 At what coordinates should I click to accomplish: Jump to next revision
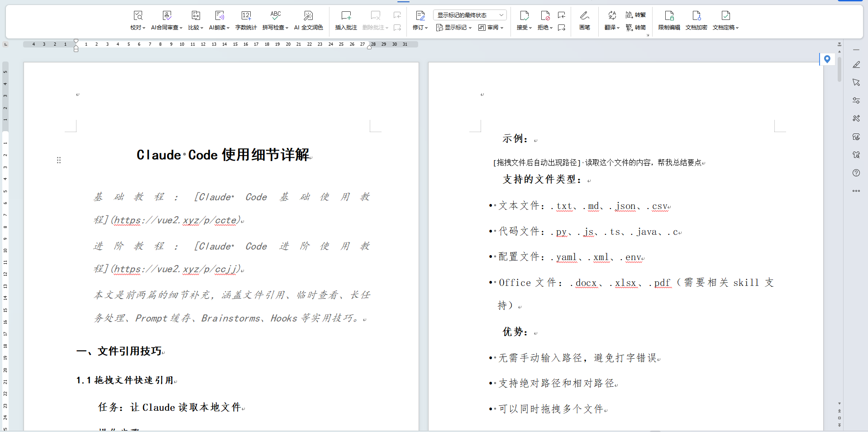[x=562, y=28]
